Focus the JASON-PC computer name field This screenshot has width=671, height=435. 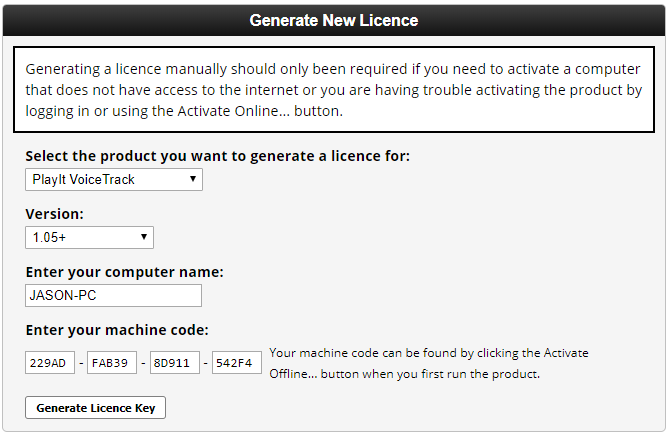coord(113,295)
